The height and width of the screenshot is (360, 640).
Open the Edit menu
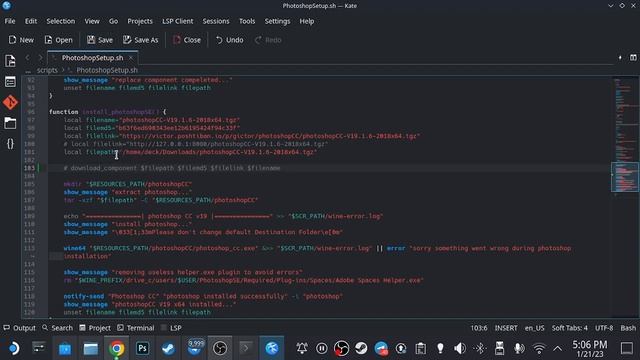pyautogui.click(x=31, y=21)
